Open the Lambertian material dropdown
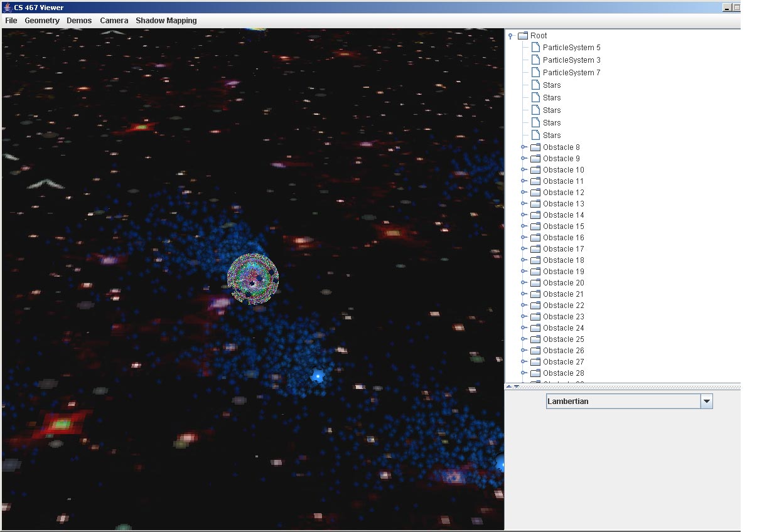The width and height of the screenshot is (757, 532). (706, 402)
